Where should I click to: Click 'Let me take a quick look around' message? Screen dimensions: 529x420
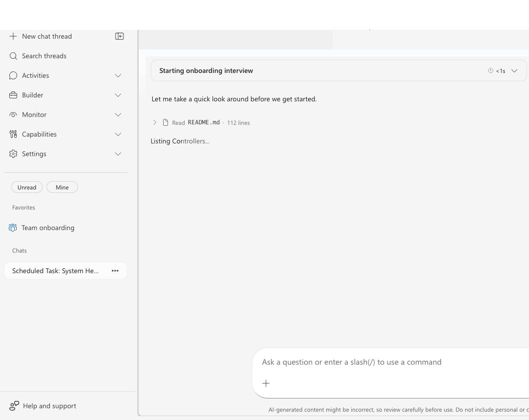(x=234, y=99)
